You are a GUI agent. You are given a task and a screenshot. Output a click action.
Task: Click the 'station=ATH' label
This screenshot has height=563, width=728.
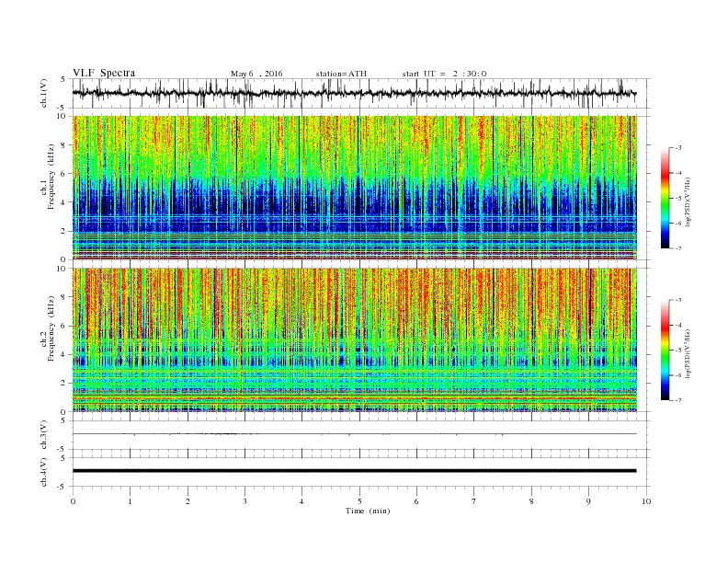[341, 74]
